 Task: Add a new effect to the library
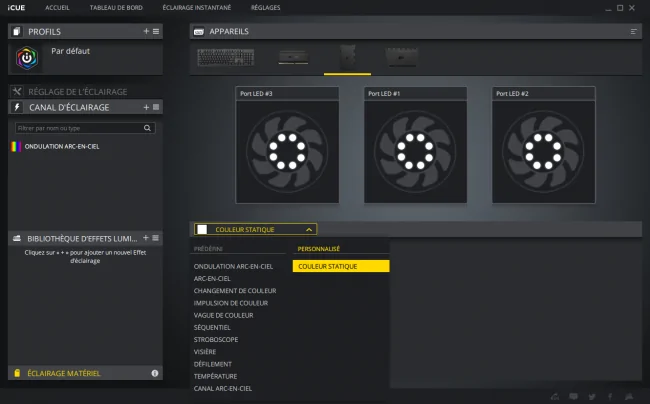coord(146,238)
